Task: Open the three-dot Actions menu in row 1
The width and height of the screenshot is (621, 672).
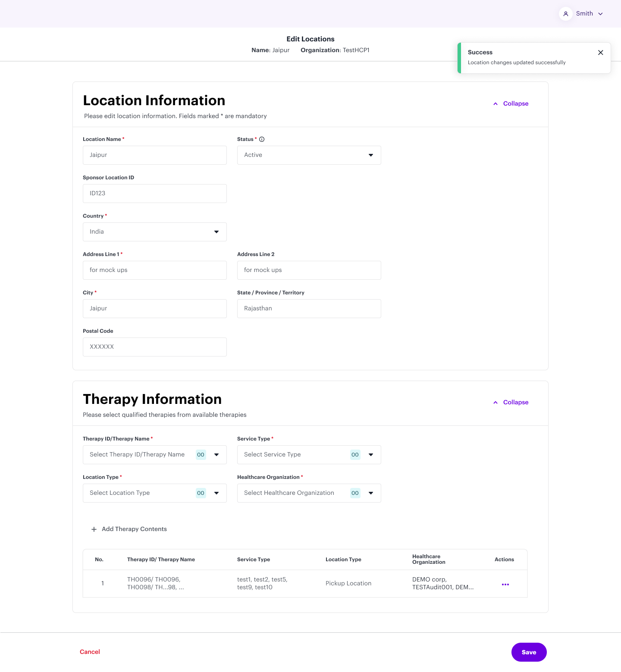Action: point(505,584)
